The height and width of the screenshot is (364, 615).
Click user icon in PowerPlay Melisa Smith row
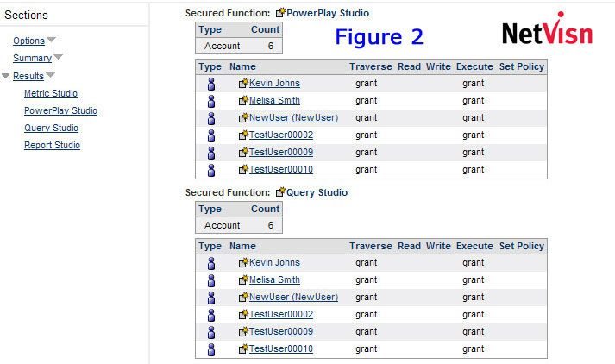click(211, 101)
